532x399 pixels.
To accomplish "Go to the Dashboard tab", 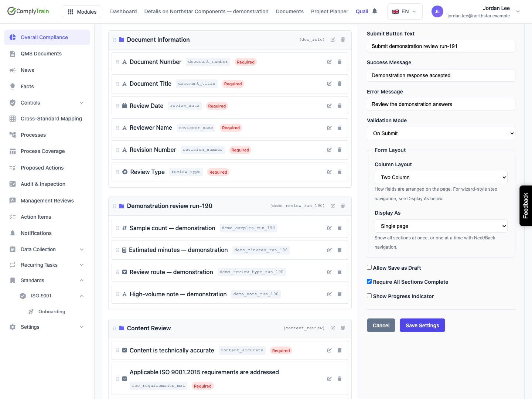I will pos(123,11).
